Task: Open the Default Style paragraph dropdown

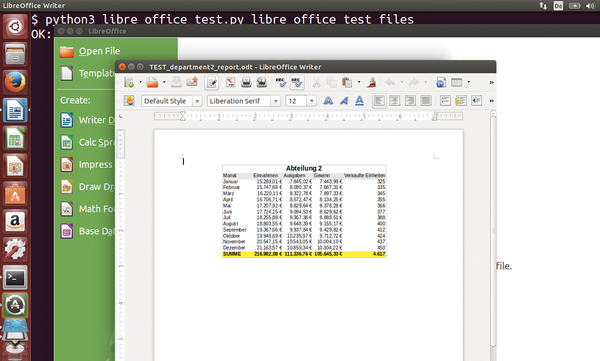Action: pyautogui.click(x=197, y=101)
